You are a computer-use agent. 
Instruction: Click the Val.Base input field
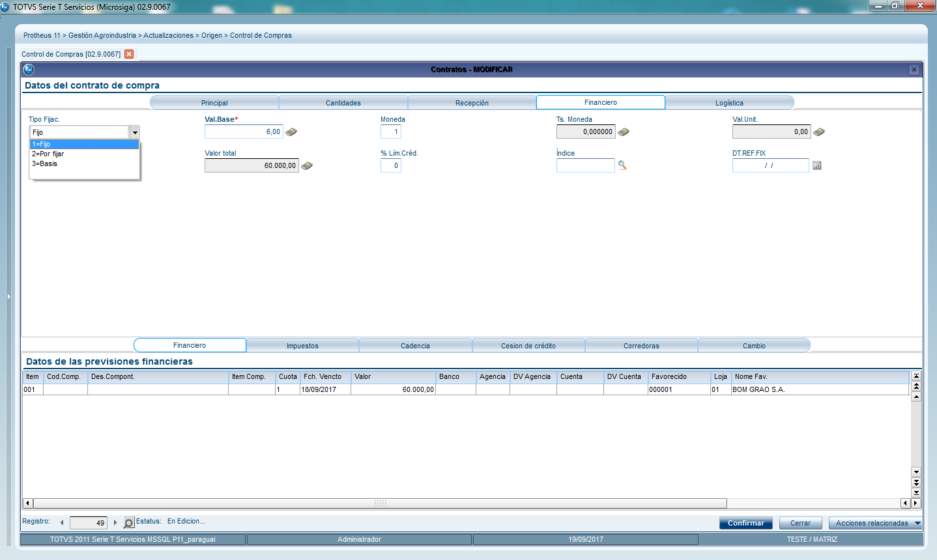point(244,132)
